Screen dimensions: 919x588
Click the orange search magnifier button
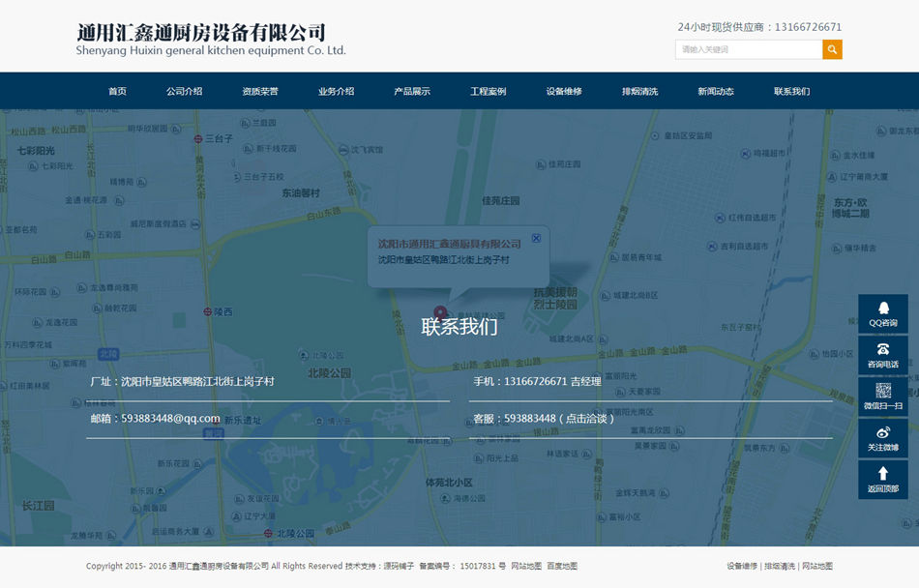tap(832, 49)
